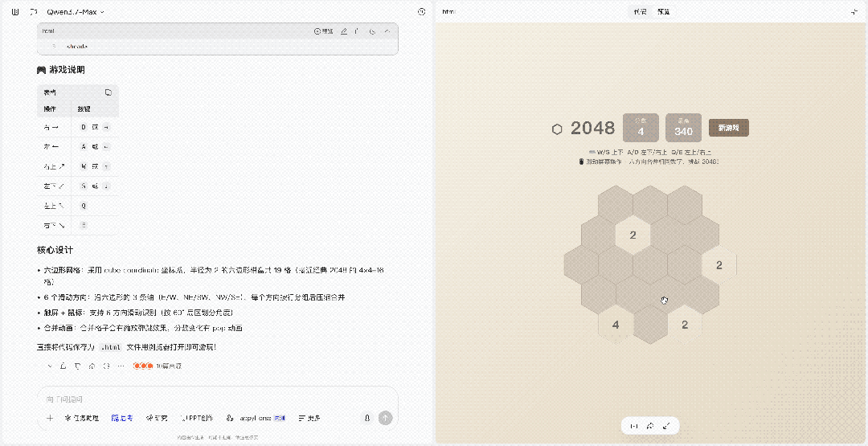868x446 pixels.
Task: Click the 新游戏 new game button
Action: coord(728,128)
